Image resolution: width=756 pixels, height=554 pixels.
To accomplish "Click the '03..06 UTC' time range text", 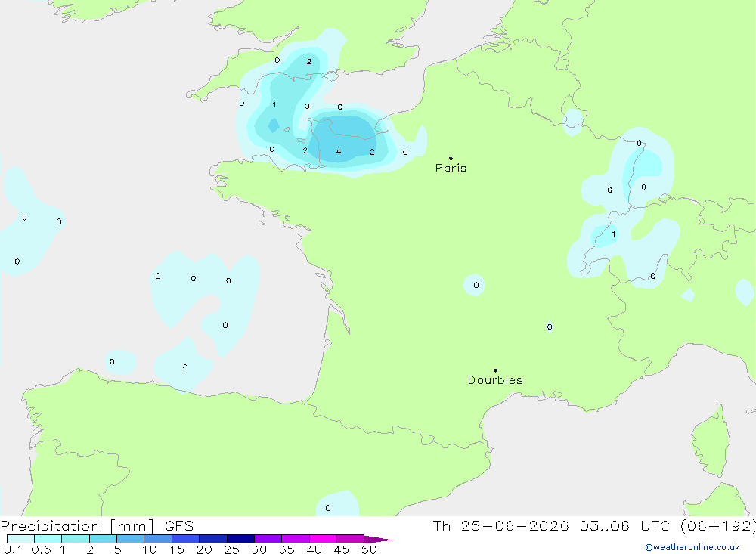I will point(625,526).
